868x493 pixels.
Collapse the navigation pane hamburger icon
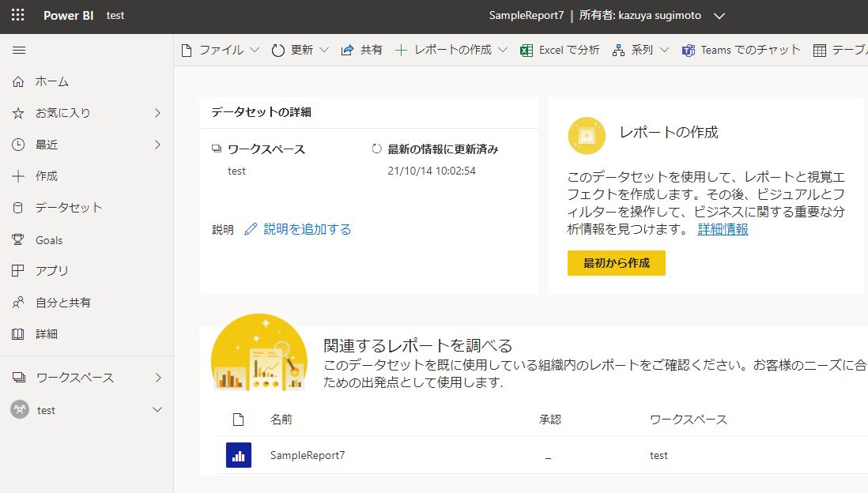(x=19, y=50)
